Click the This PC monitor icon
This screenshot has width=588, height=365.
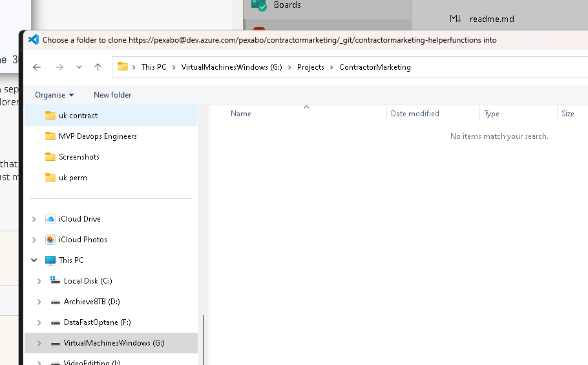tap(50, 260)
